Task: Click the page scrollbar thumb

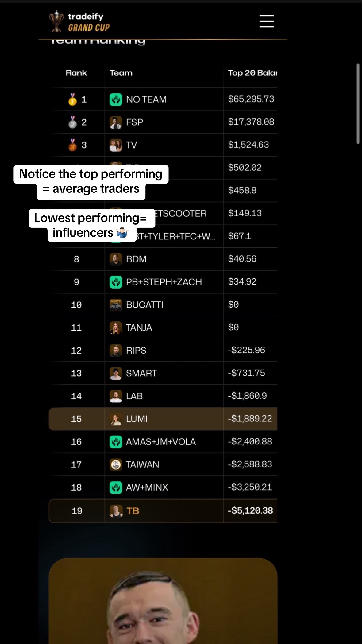Action: pyautogui.click(x=358, y=103)
